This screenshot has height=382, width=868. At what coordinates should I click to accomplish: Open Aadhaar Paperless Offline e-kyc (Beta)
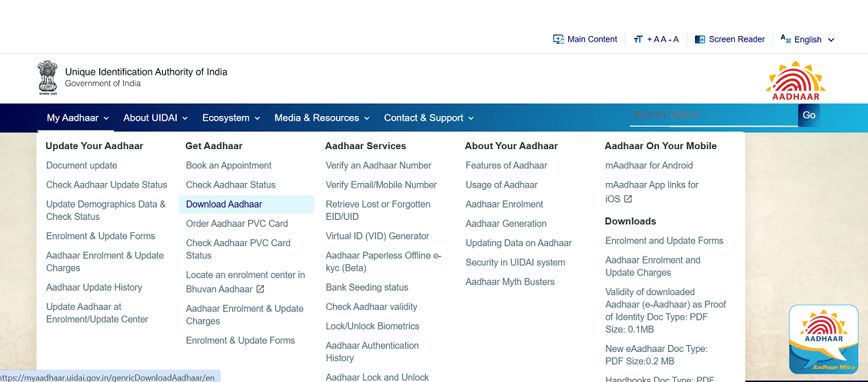click(x=384, y=262)
